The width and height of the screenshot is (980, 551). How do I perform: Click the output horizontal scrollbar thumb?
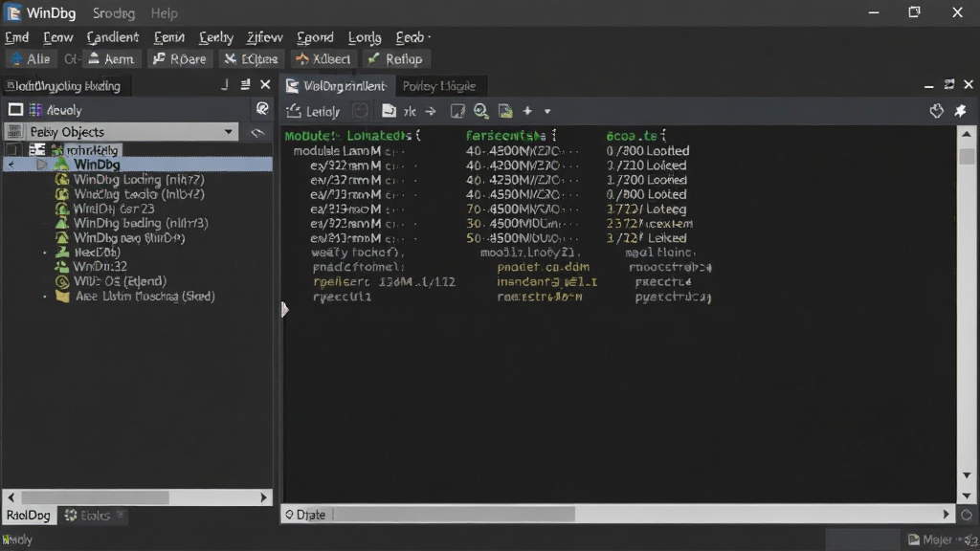[455, 514]
